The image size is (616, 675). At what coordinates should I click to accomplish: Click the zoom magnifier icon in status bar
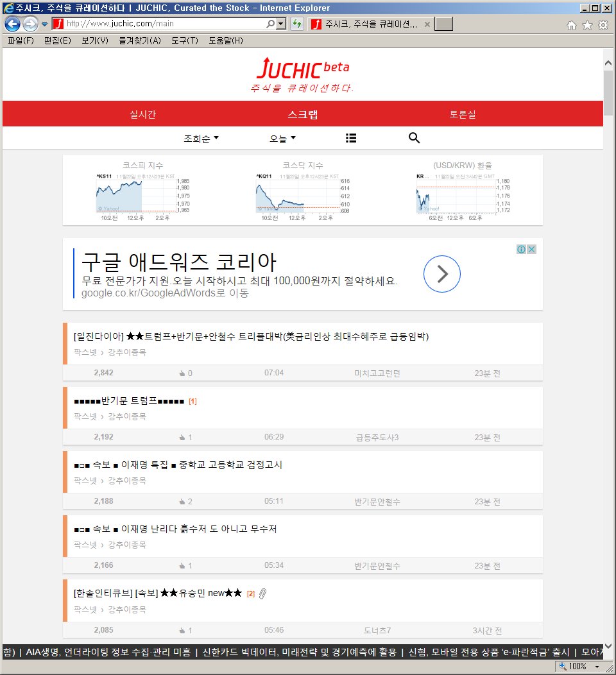tap(562, 666)
